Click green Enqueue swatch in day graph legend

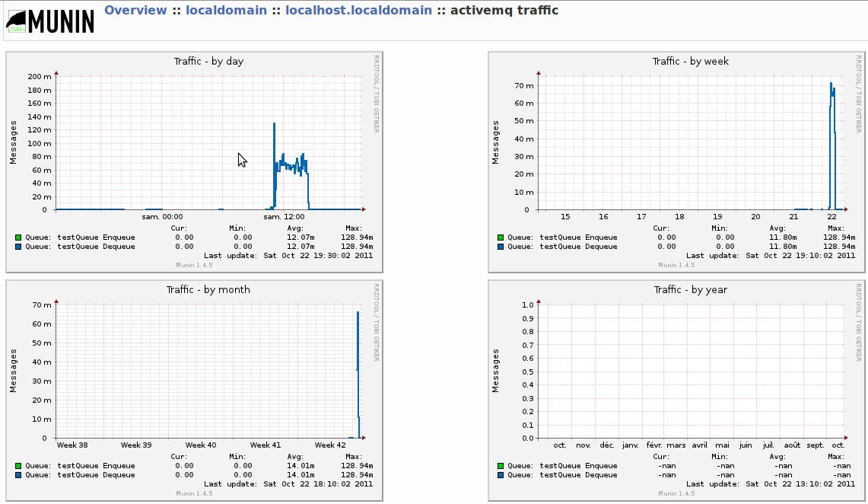(x=18, y=237)
